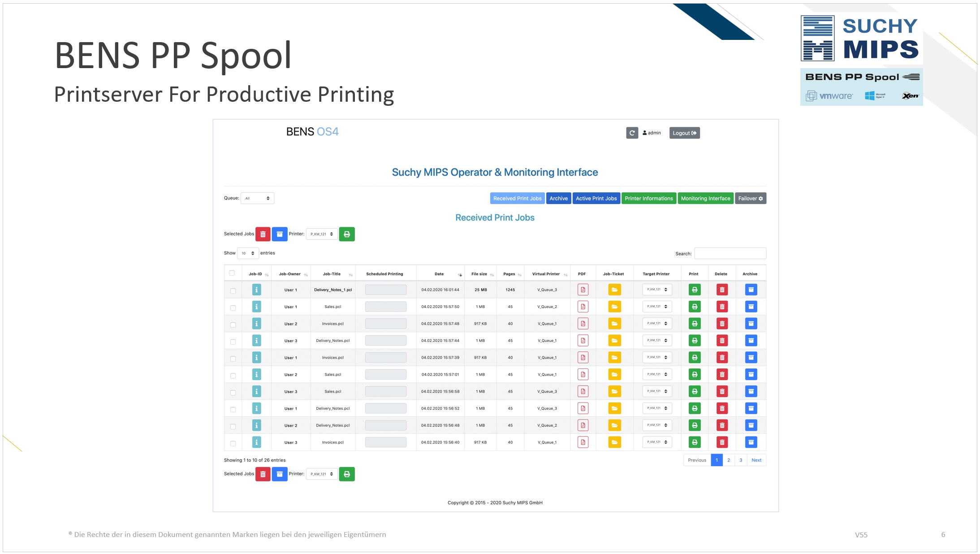Tick the checkbox for Delivery_Notes_1.pcl row
The image size is (980, 554).
233,291
